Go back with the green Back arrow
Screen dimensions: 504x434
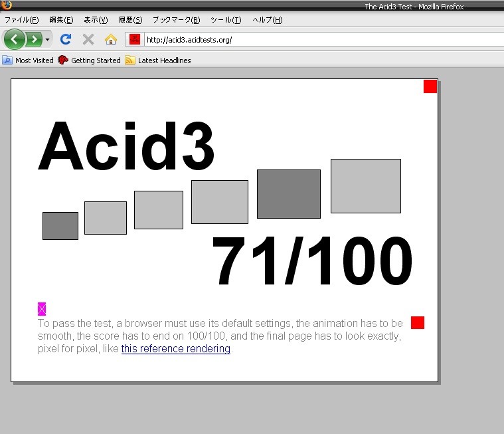(14, 39)
